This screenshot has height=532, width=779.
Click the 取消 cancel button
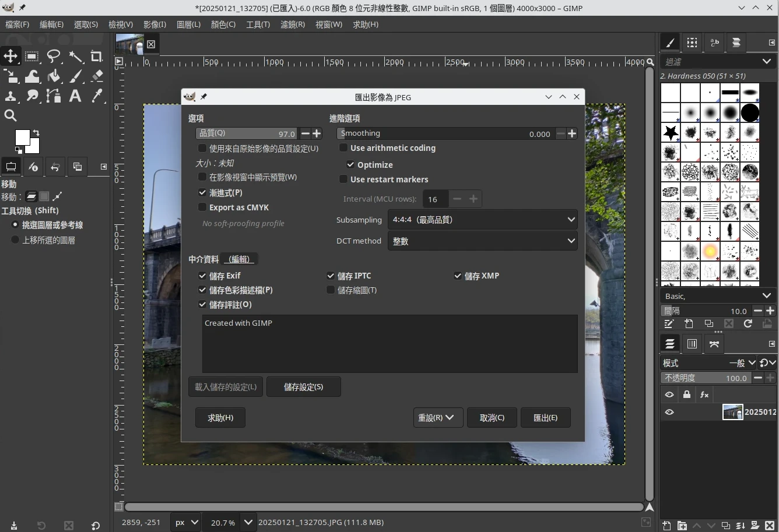point(492,418)
